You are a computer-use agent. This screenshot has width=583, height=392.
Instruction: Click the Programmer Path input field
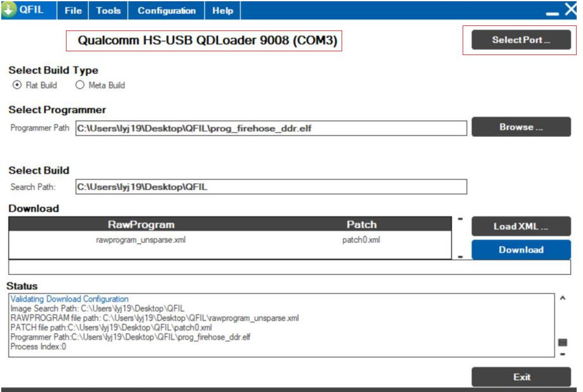[271, 128]
